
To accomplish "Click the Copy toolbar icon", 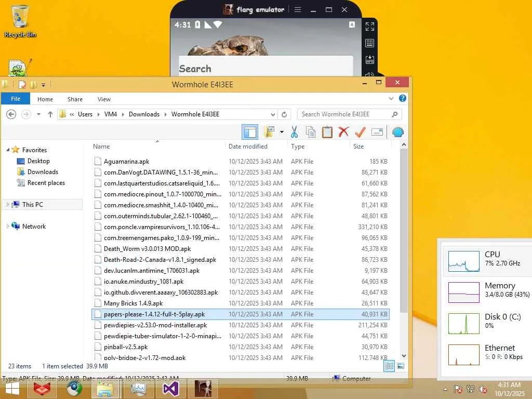I will click(311, 132).
